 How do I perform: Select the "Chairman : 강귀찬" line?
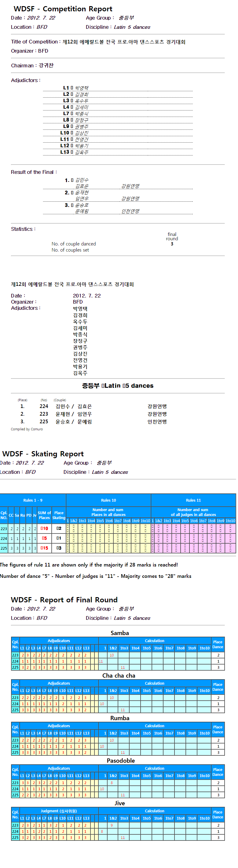point(32,65)
